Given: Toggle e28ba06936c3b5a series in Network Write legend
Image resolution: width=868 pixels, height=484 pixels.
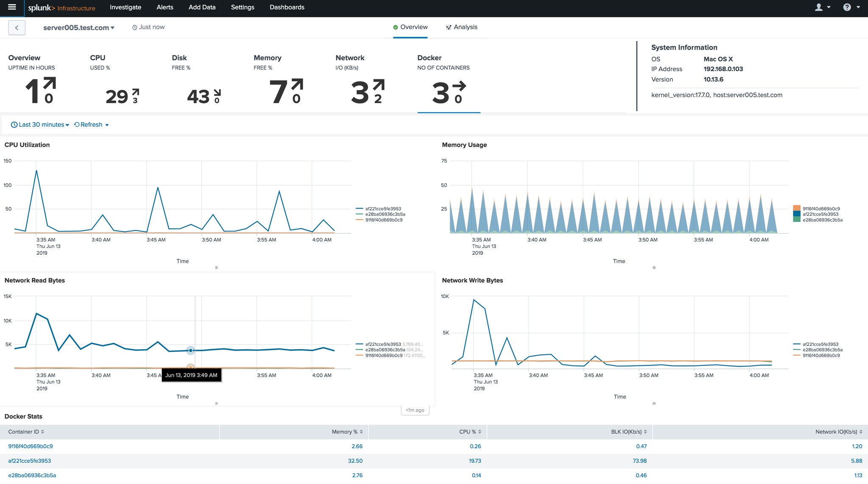Looking at the screenshot, I should pos(822,350).
